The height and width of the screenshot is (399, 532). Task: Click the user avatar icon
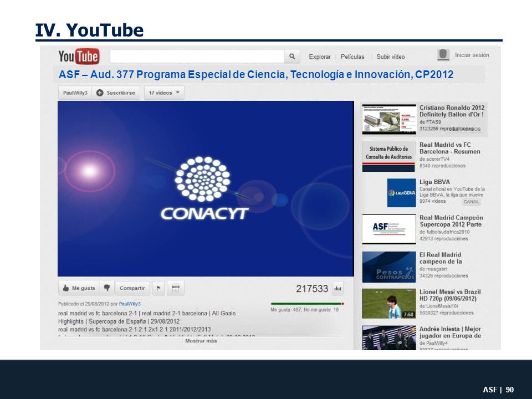[x=443, y=55]
